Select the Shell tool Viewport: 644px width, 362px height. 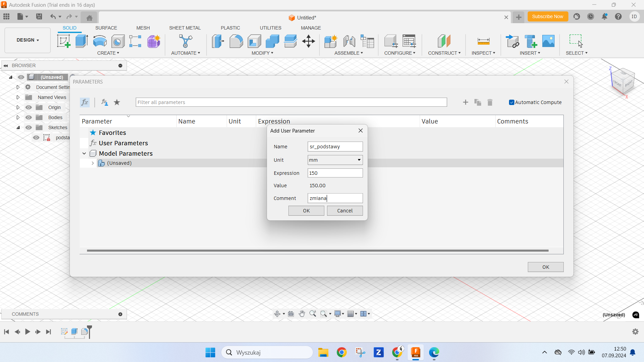[x=254, y=41]
